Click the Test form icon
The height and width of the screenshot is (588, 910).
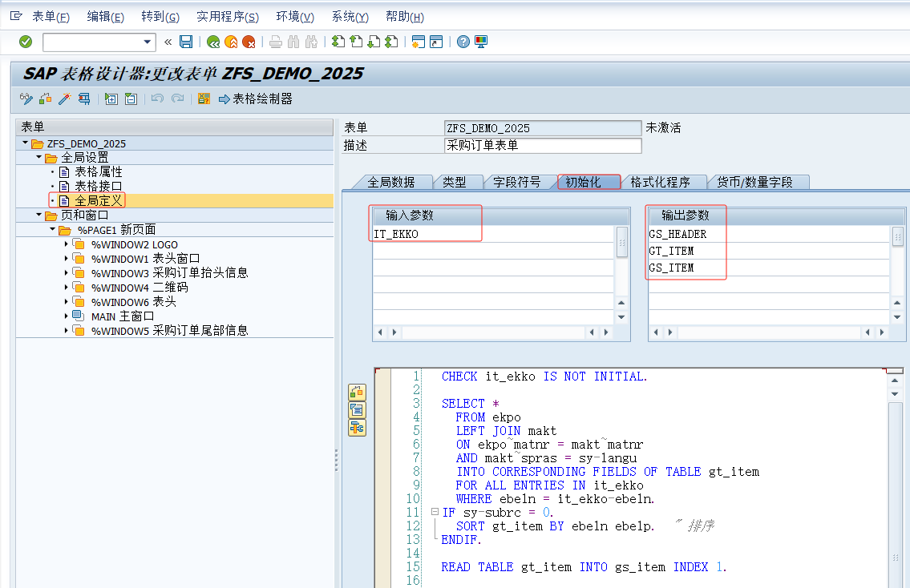pyautogui.click(x=84, y=99)
